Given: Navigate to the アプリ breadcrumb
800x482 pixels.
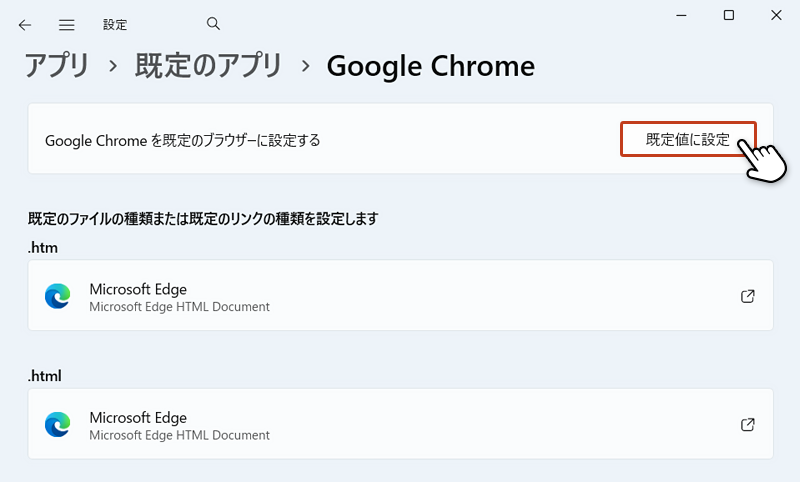Looking at the screenshot, I should 57,66.
